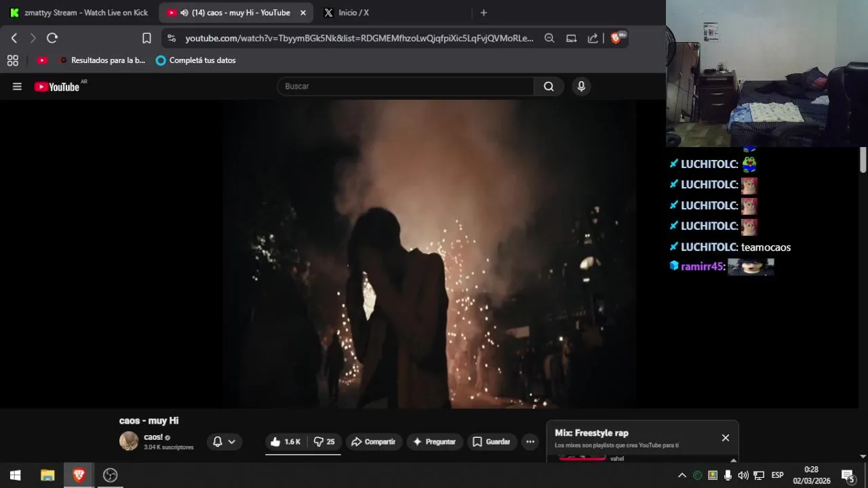The image size is (868, 488).
Task: Like the video with 1.6 K likes
Action: click(285, 442)
